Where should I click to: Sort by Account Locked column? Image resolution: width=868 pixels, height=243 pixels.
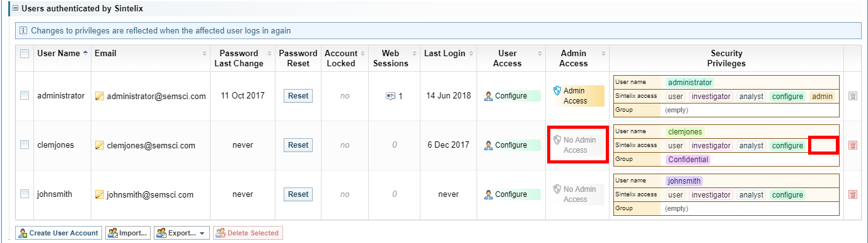pos(345,58)
